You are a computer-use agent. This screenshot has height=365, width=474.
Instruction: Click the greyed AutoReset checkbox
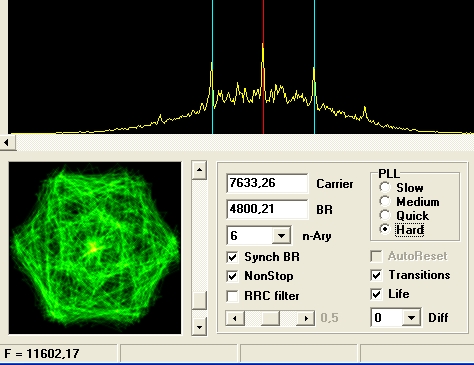376,256
